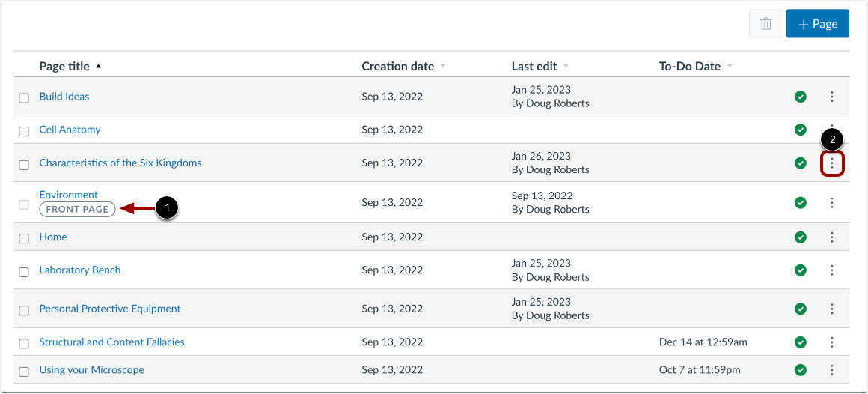The image size is (868, 394).
Task: Toggle publish status for Structural and Content Fallacies
Action: [801, 342]
